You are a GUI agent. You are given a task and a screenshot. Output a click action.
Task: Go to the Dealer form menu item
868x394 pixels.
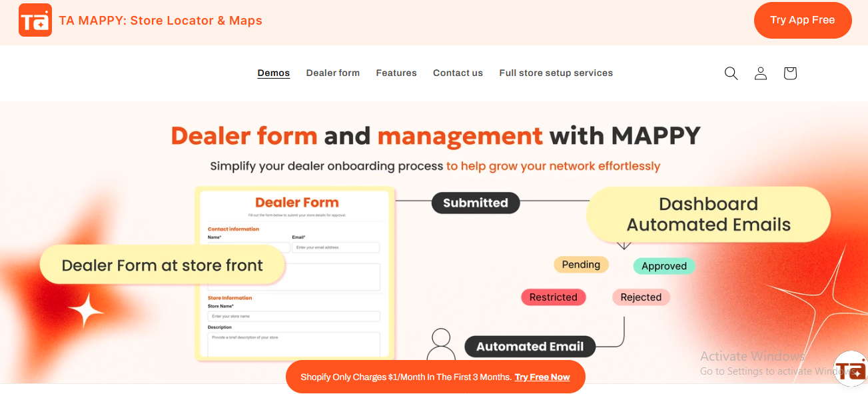pos(333,73)
